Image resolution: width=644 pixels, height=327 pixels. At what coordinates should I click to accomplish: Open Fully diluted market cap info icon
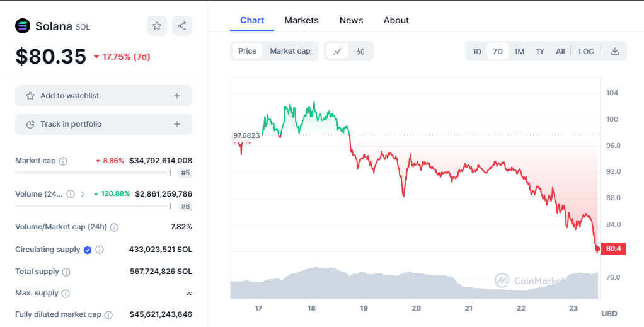[x=108, y=314]
